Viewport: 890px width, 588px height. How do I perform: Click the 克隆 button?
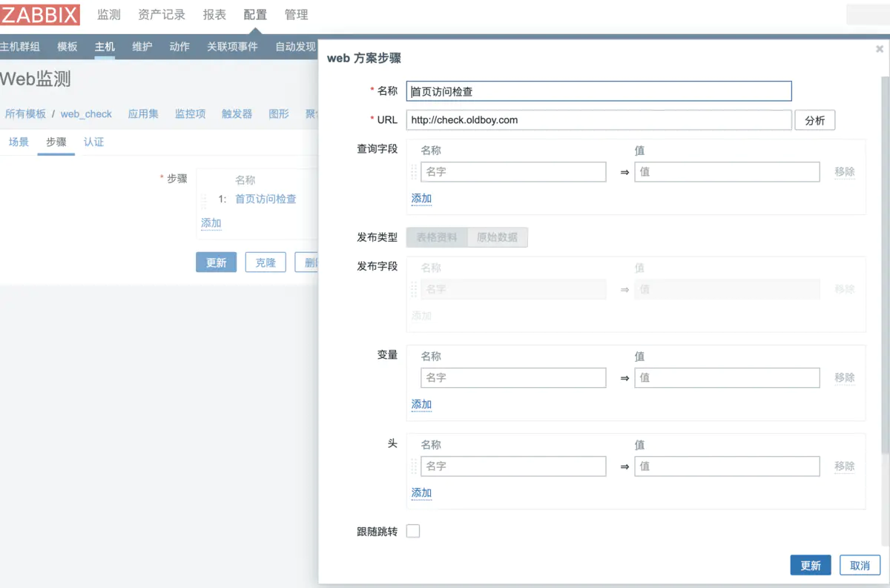pyautogui.click(x=266, y=262)
